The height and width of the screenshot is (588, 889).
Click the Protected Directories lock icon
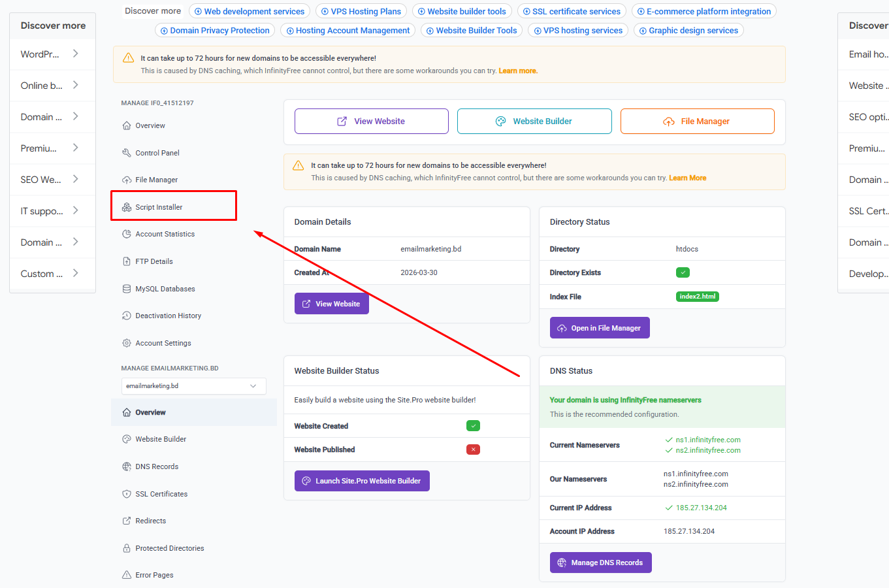coord(127,548)
